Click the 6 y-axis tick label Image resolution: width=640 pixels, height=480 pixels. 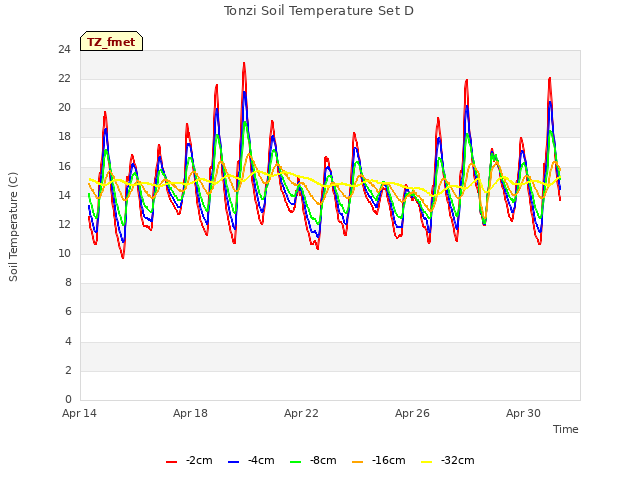coord(68,312)
